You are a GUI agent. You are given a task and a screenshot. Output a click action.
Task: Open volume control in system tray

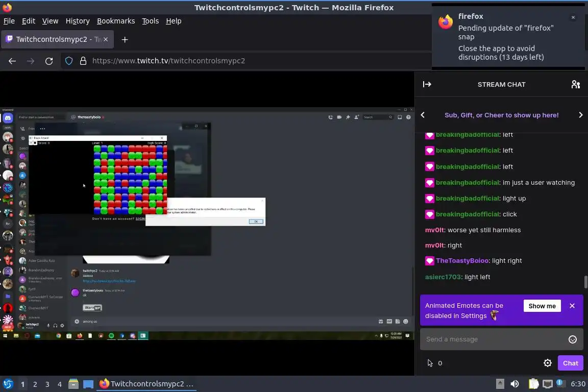tap(514, 384)
